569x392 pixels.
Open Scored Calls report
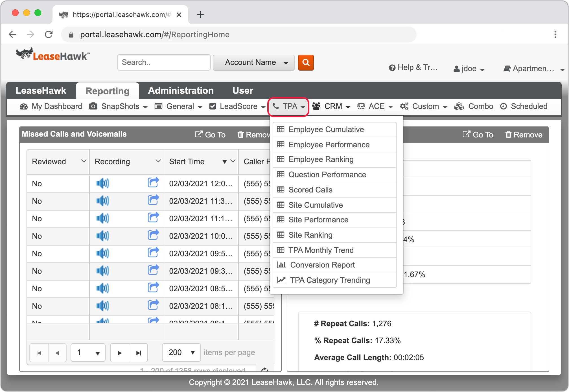335,190
